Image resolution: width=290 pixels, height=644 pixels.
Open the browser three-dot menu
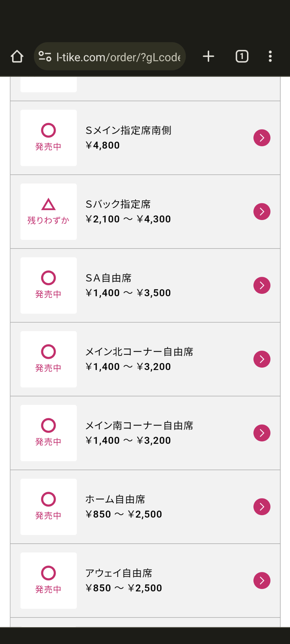[270, 56]
